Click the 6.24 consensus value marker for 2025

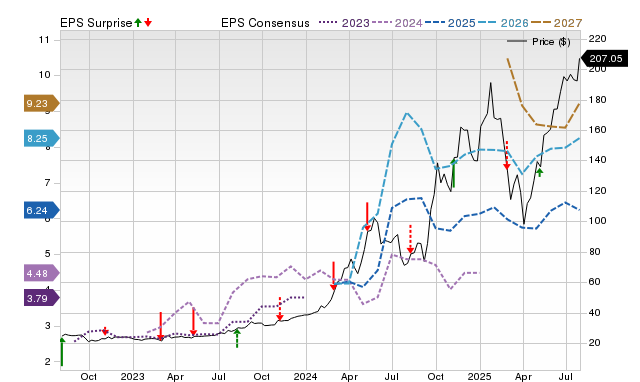(x=41, y=211)
